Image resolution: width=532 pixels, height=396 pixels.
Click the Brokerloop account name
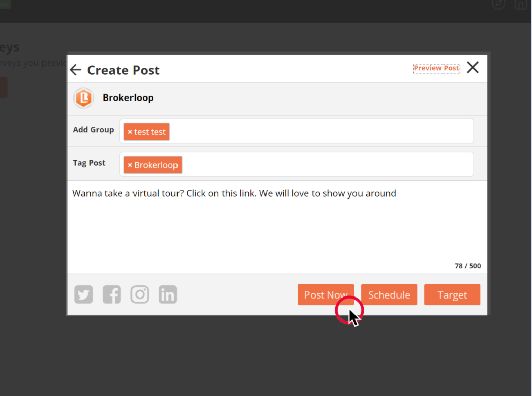(x=128, y=98)
